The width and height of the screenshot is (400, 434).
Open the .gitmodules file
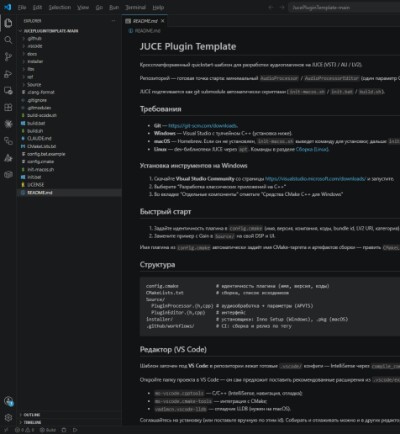pyautogui.click(x=69, y=108)
